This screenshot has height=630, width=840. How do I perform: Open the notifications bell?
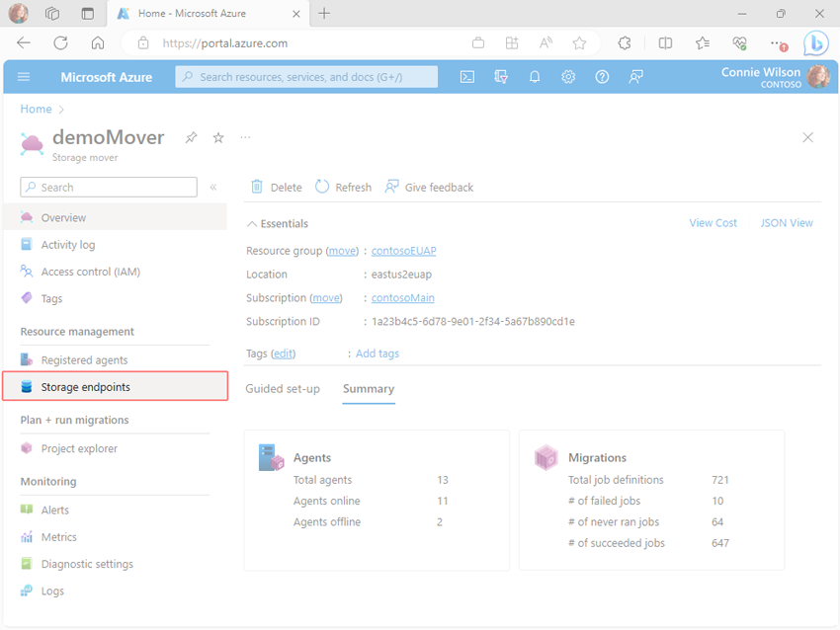pyautogui.click(x=535, y=77)
